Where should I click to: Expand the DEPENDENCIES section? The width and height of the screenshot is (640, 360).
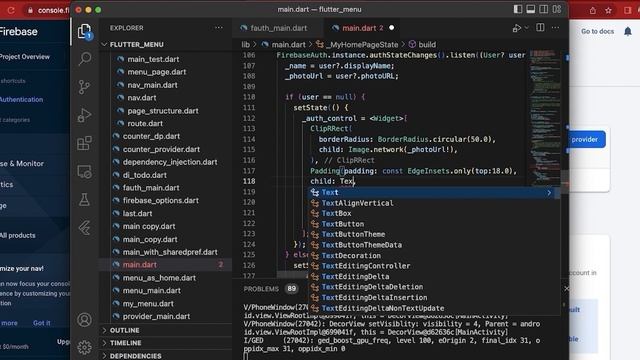[135, 356]
